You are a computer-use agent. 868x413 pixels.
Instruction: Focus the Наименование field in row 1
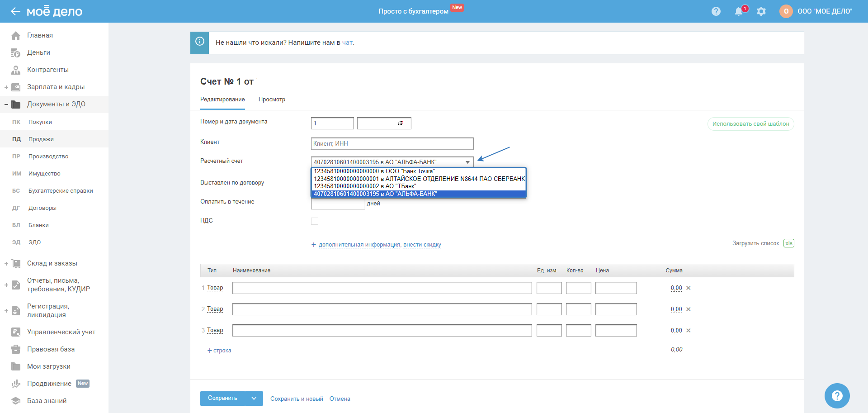[x=382, y=288]
